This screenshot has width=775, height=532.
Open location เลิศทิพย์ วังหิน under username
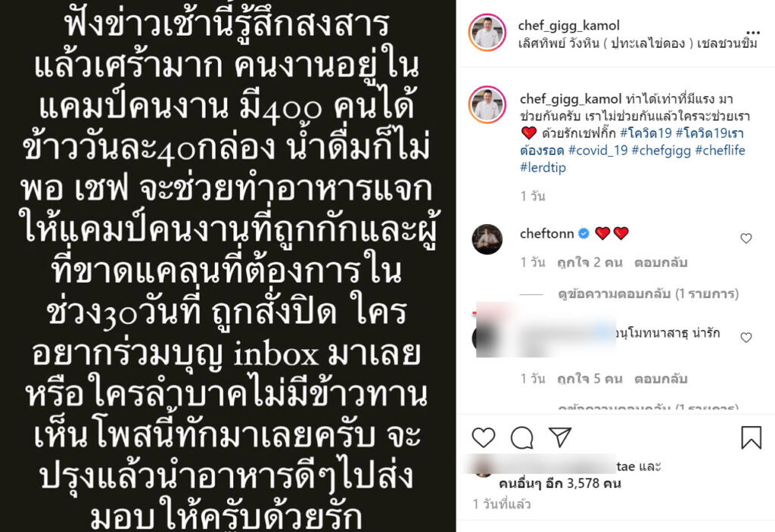[x=637, y=43]
